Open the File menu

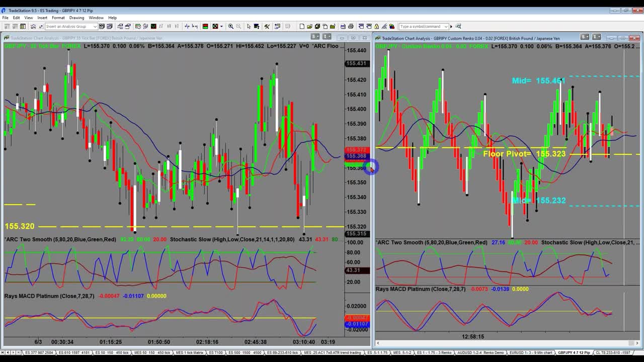point(5,18)
